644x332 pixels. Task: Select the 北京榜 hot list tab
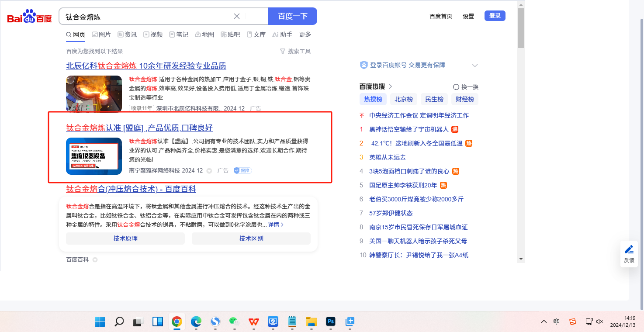[403, 99]
